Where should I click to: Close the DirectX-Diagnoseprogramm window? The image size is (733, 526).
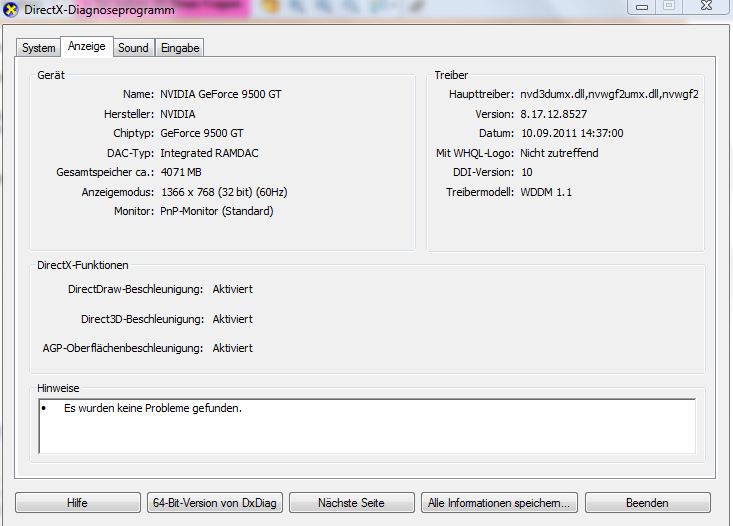click(706, 6)
